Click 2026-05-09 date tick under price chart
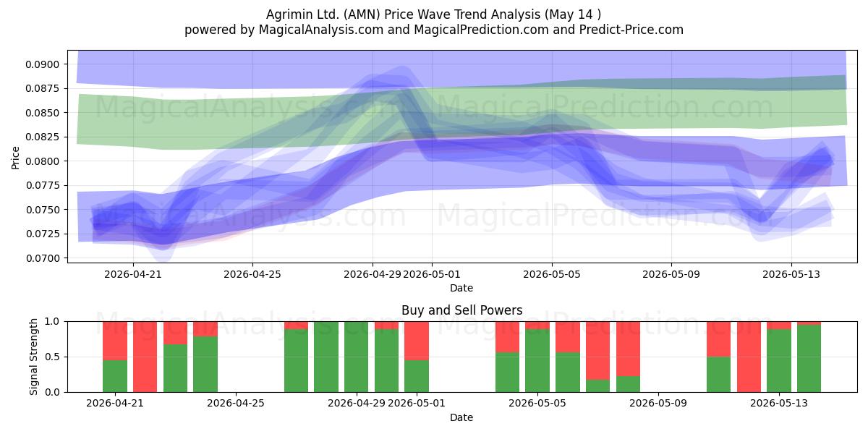 (671, 274)
